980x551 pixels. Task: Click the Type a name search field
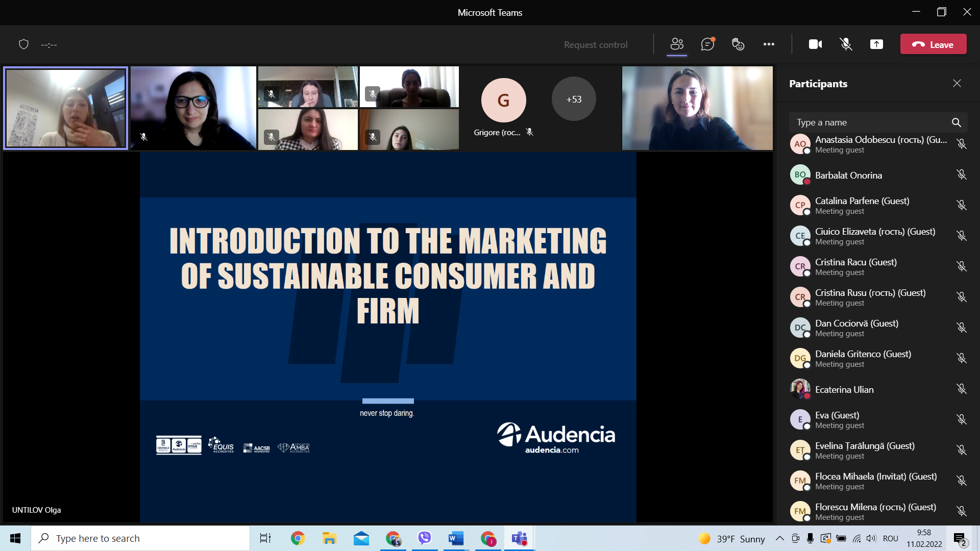[868, 122]
